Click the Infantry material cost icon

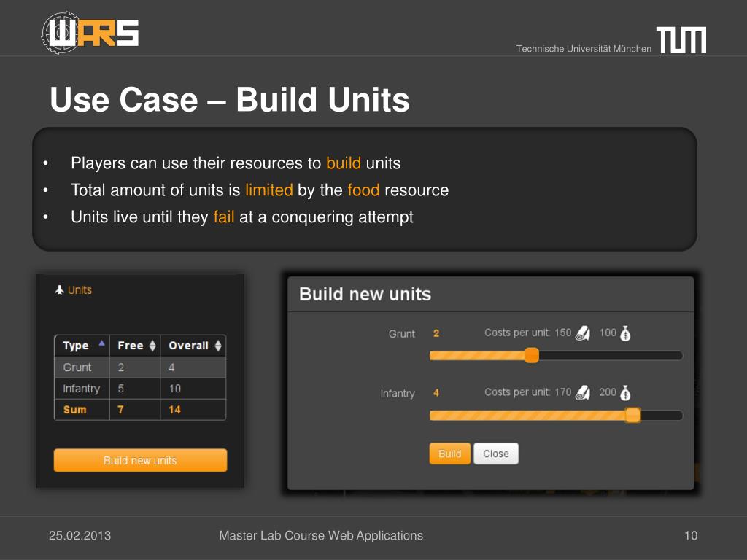[x=583, y=393]
